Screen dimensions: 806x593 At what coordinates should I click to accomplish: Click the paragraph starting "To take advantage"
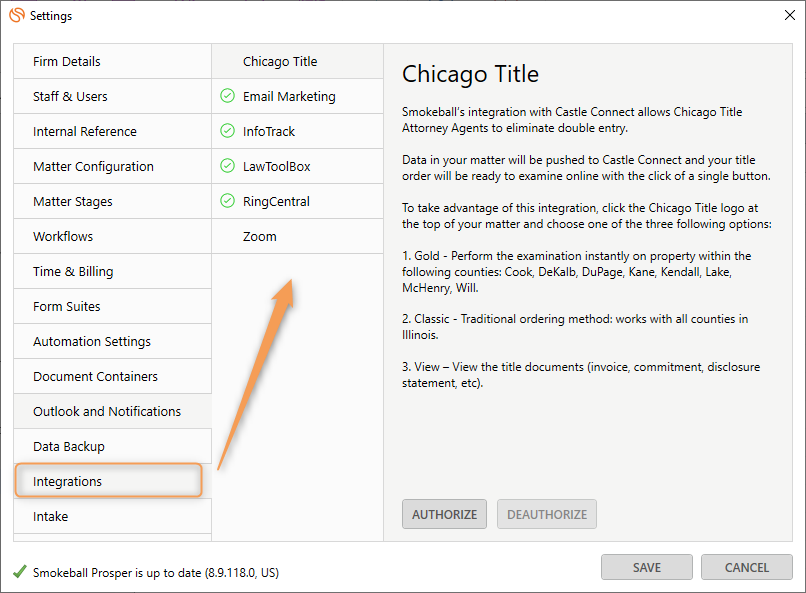pyautogui.click(x=587, y=216)
